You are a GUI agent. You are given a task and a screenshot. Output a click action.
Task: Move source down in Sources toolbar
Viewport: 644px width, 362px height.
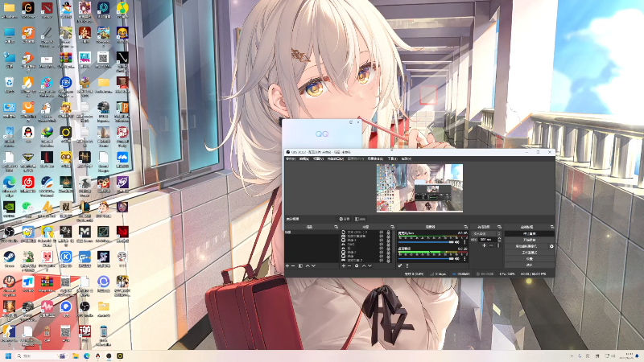coord(369,265)
